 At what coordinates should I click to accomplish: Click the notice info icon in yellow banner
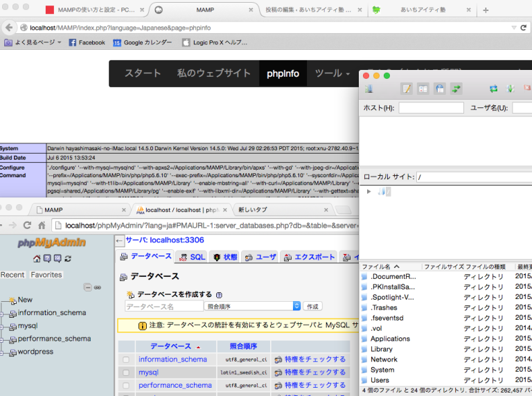tap(143, 326)
